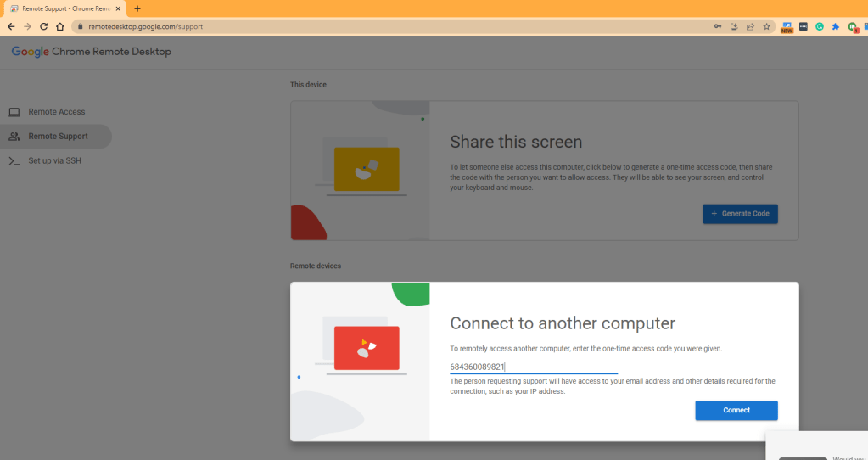Open Set up via SSH in sidebar
Image resolution: width=868 pixels, height=460 pixels.
56,160
